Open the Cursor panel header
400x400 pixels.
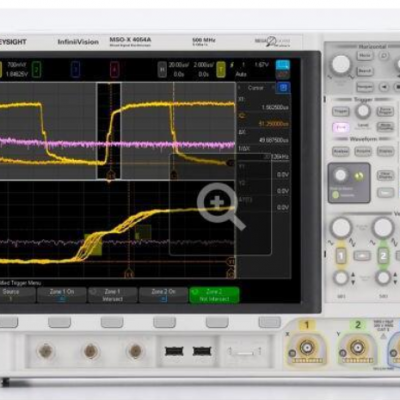coord(256,88)
